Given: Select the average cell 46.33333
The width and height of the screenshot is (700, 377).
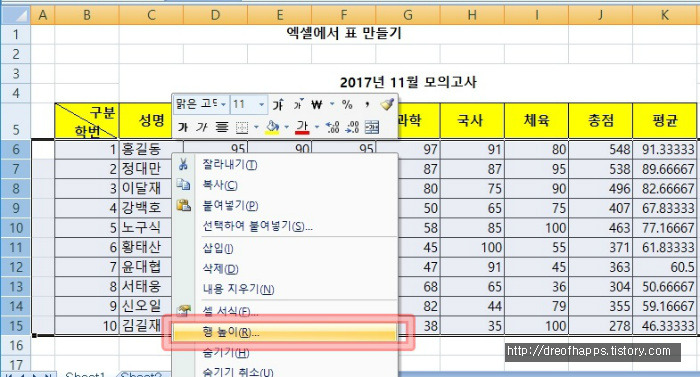Looking at the screenshot, I should point(664,326).
